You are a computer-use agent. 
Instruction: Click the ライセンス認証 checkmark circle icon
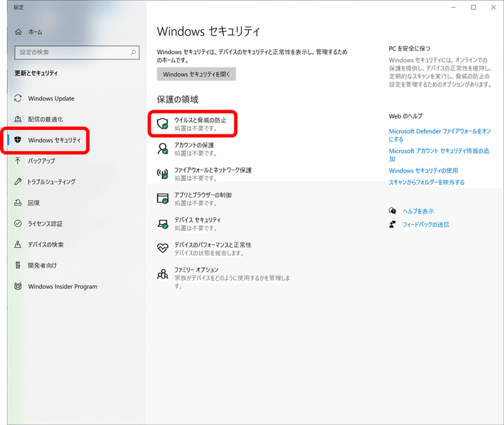tap(18, 223)
